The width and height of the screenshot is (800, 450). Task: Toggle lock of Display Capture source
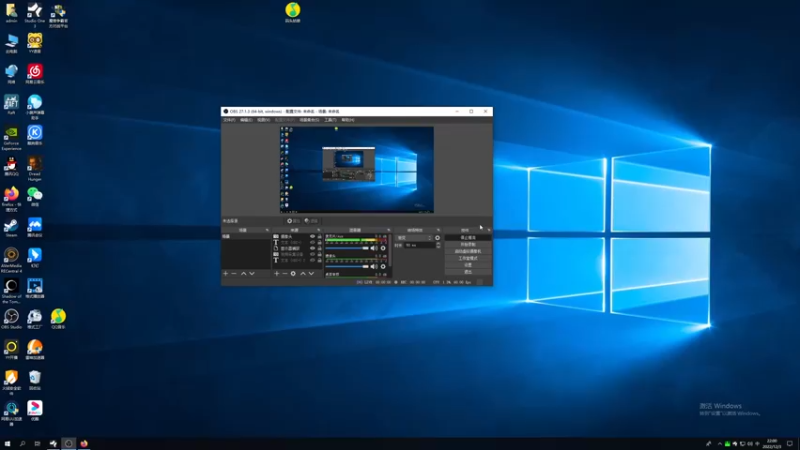click(x=320, y=248)
